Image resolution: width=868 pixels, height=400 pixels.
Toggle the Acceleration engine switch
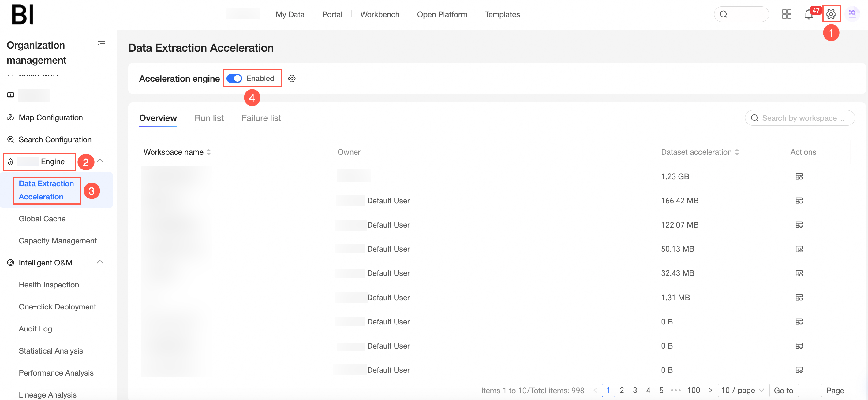tap(234, 79)
